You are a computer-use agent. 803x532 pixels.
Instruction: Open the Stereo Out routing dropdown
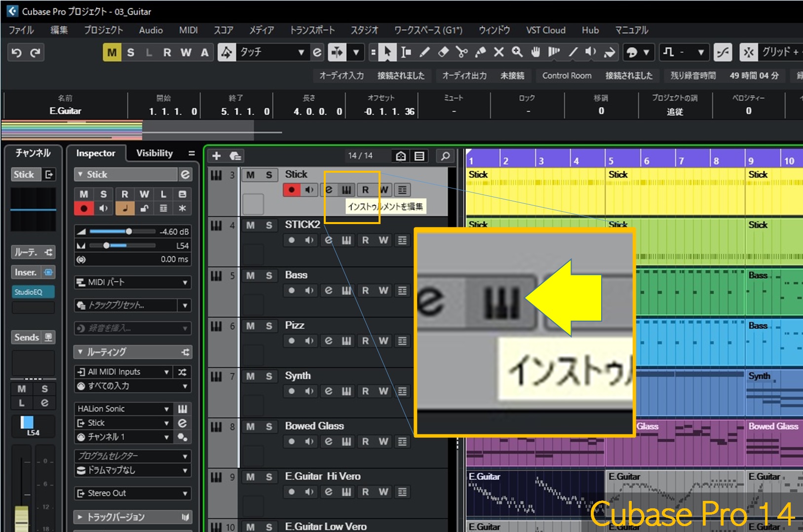[132, 493]
